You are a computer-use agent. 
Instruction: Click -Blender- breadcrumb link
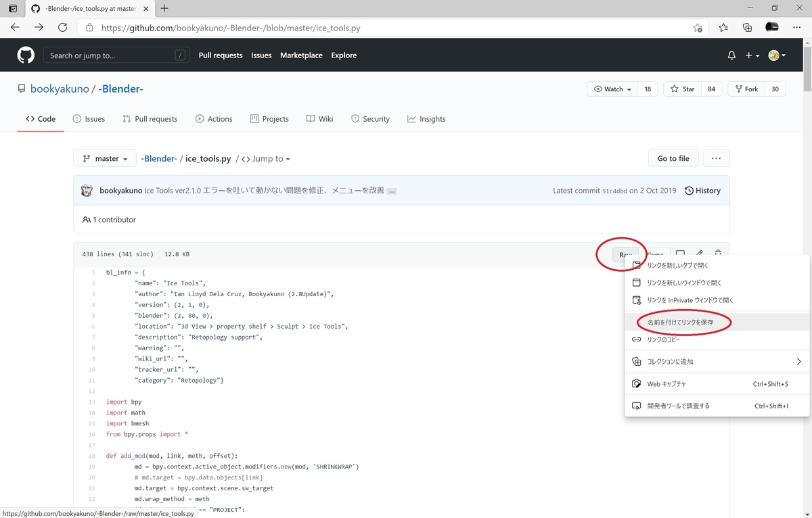pos(159,158)
